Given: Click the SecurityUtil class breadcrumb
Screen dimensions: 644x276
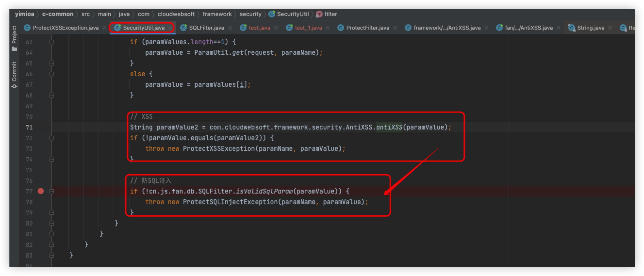Looking at the screenshot, I should tap(292, 14).
